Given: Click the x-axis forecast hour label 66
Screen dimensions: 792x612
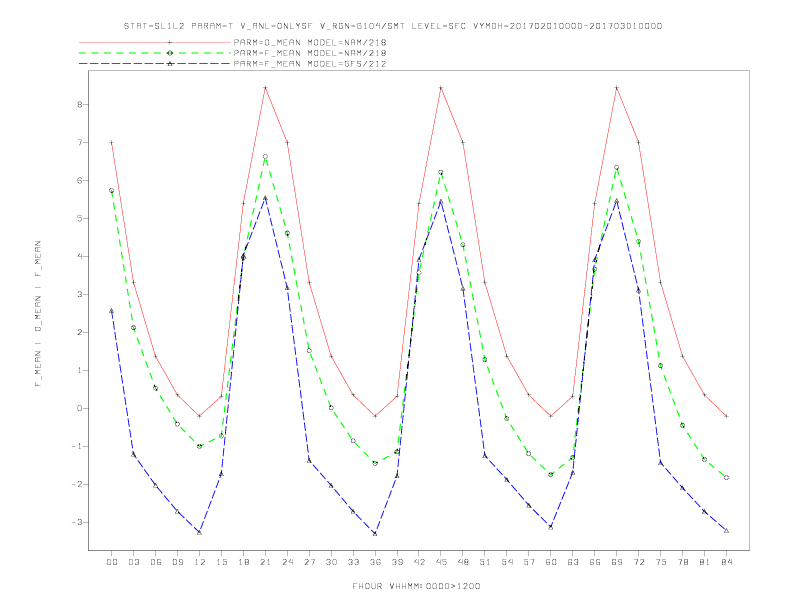Looking at the screenshot, I should pos(595,562).
